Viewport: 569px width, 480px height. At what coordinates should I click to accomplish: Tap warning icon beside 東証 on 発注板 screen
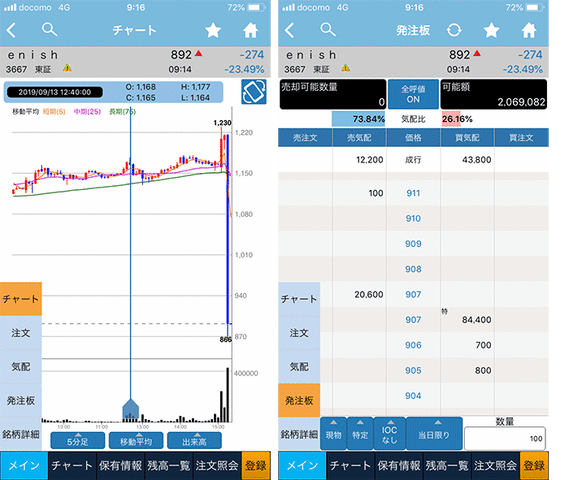point(345,68)
